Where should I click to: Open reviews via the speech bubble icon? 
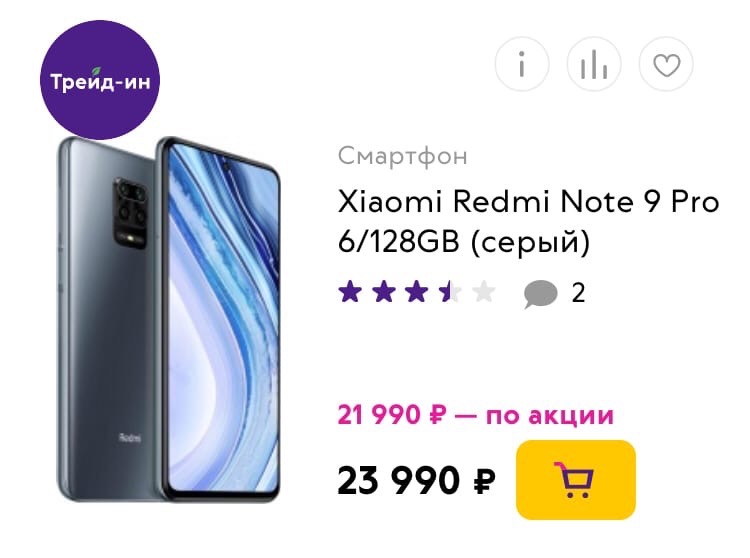coord(540,293)
